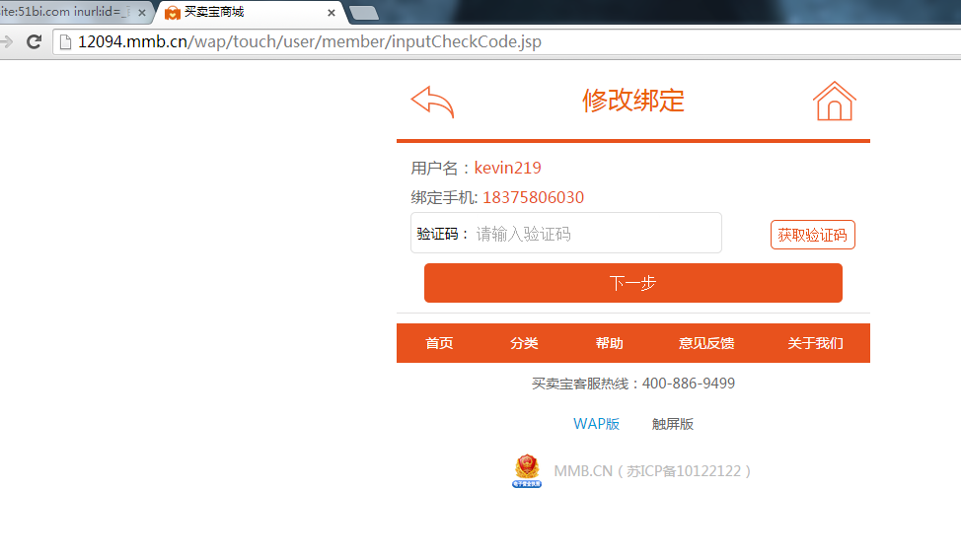Viewport: 961px width, 560px height.
Task: Open 关于我们 in the nav bar
Action: [x=815, y=343]
